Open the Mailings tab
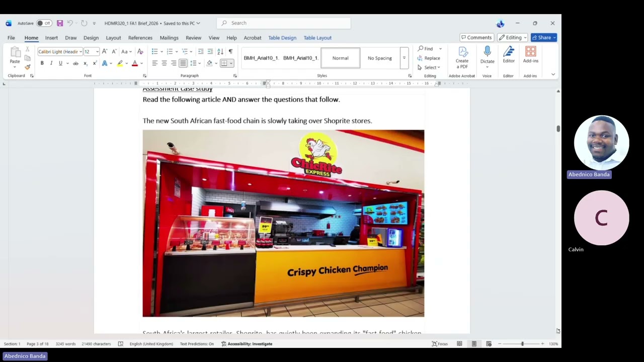 click(169, 38)
